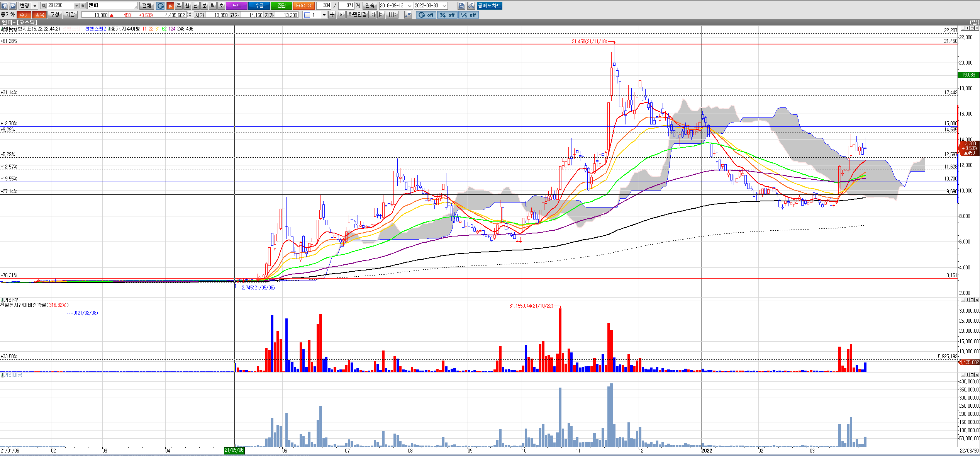Click the 21/05/06 date marker on time axis
The height and width of the screenshot is (456, 980).
(234, 450)
